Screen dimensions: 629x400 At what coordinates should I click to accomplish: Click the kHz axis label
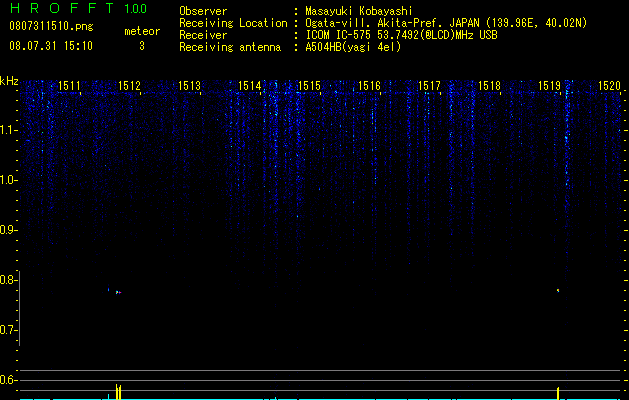click(x=9, y=81)
